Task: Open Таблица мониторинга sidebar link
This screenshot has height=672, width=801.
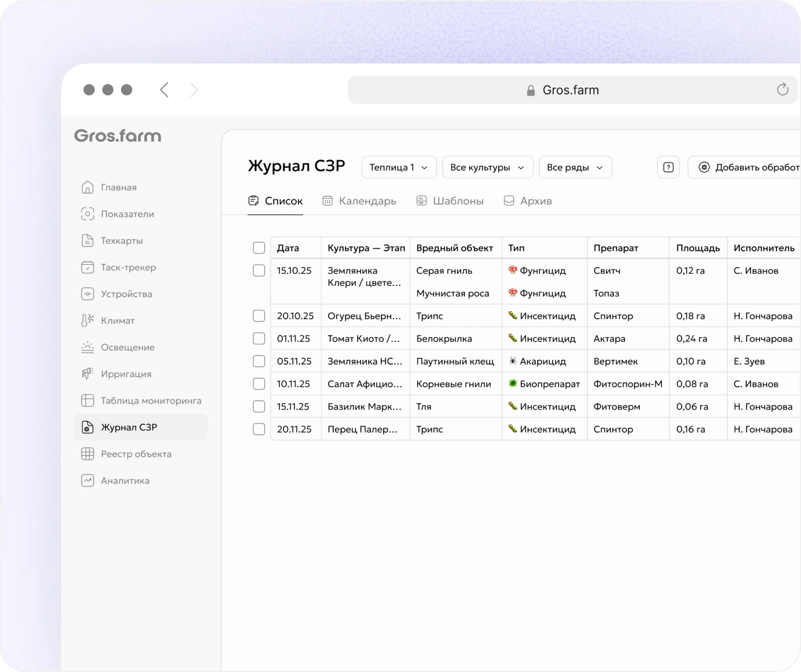Action: (x=141, y=401)
